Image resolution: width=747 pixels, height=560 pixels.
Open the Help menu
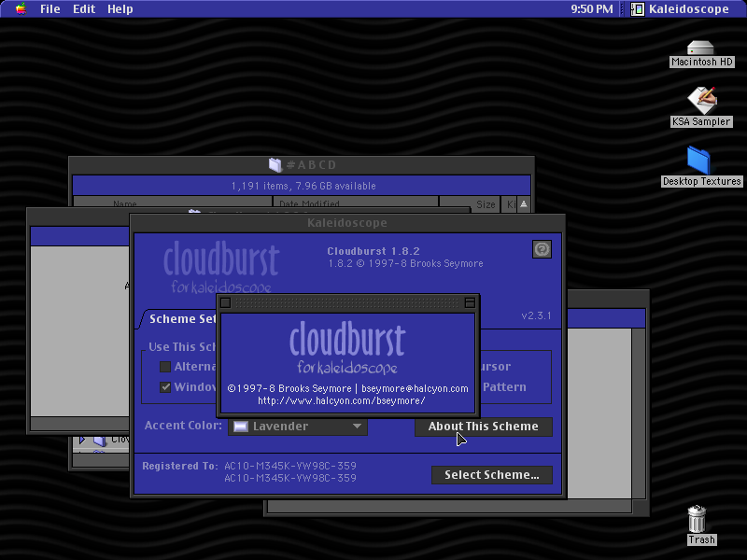coord(120,9)
